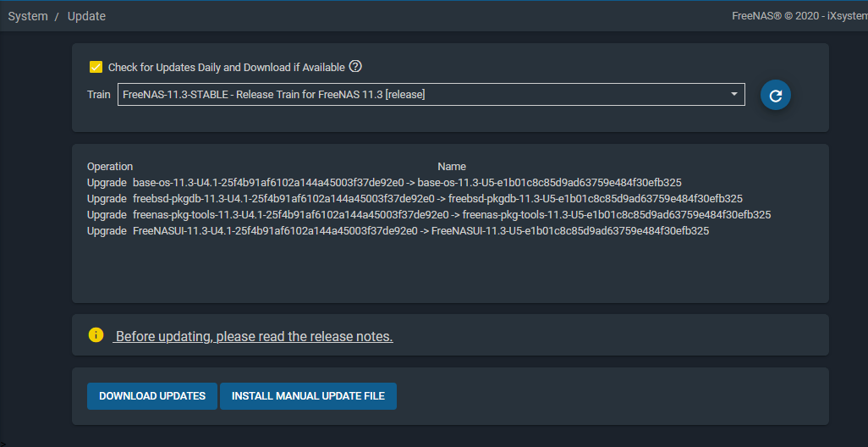868x447 pixels.
Task: Click the DOWNLOAD UPDATES button
Action: 152,396
